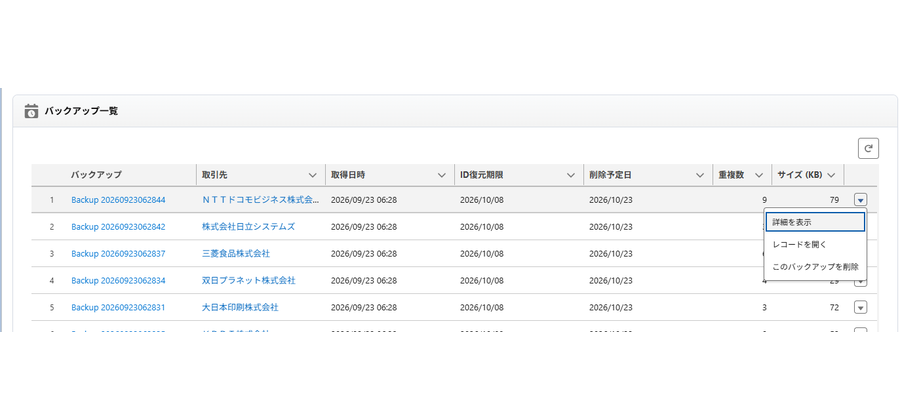Click the バックアップ一覧 panel title
This screenshot has width=900, height=420.
point(82,111)
